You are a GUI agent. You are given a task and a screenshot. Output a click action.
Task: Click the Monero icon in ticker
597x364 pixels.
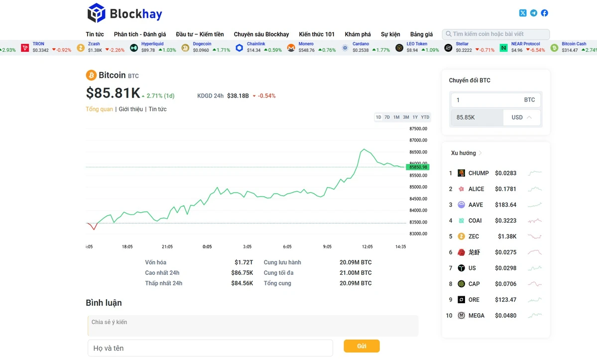click(291, 48)
